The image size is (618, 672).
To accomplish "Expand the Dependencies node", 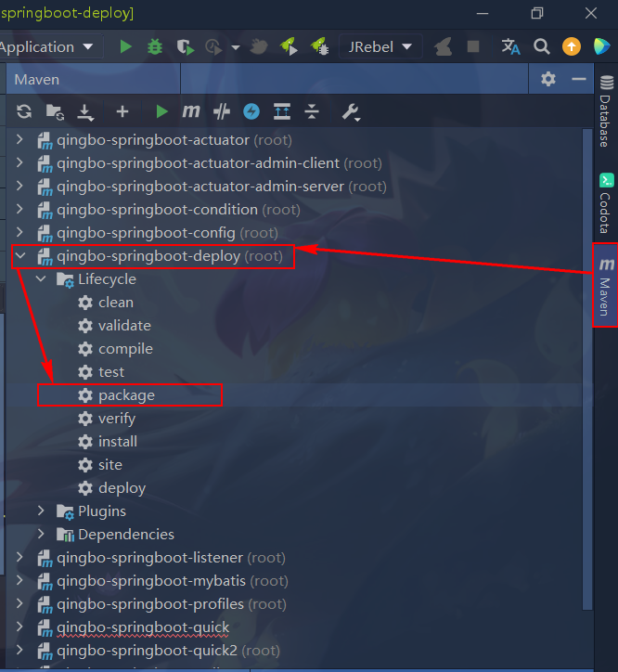I will 41,534.
